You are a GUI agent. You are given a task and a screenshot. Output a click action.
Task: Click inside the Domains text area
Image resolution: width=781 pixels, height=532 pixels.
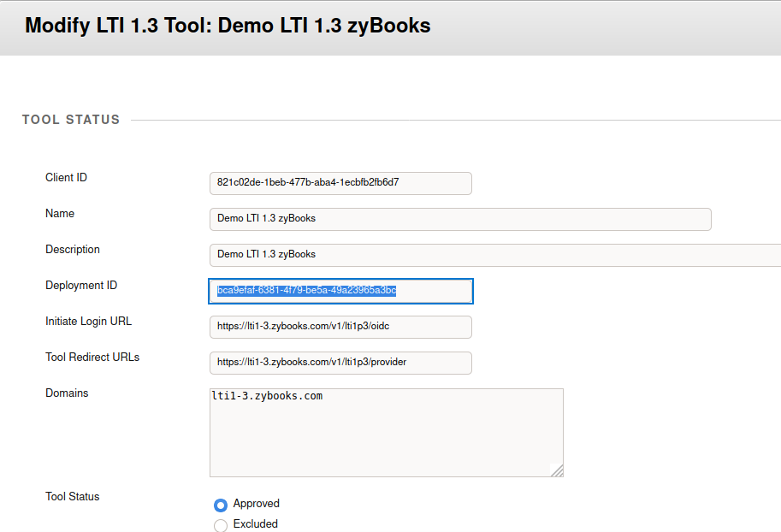[387, 433]
